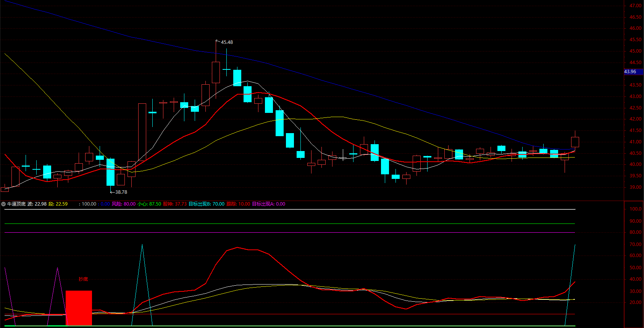Click the 100.0 indicator axis label
The width and height of the screenshot is (644, 328).
636,209
